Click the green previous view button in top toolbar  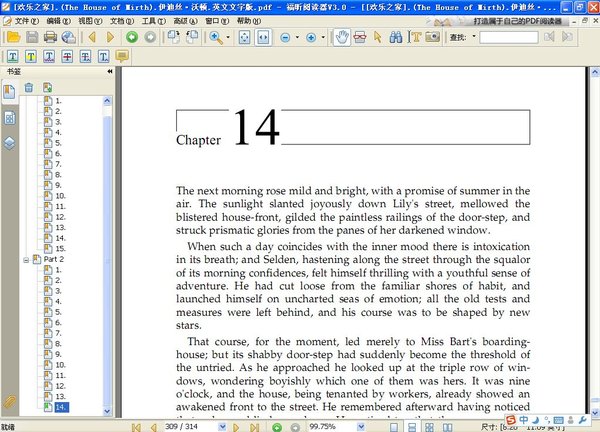[132, 37]
